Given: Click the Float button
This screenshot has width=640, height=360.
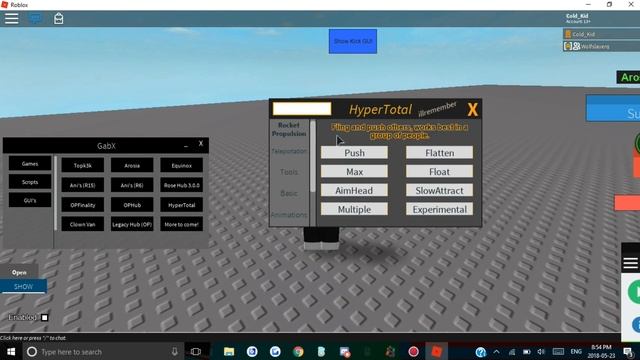Looking at the screenshot, I should click(439, 171).
